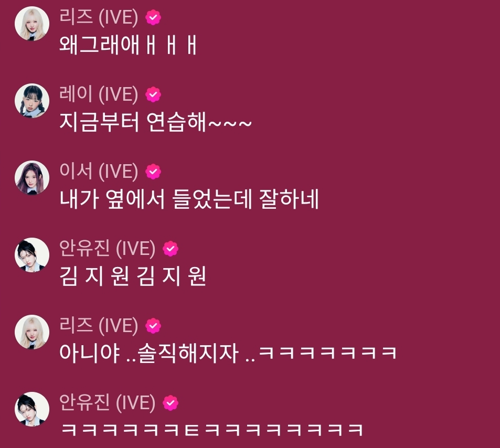Click the 리즈 (IVE) name above "왜그래애"
Screen dimensions: 500x448
[99, 17]
